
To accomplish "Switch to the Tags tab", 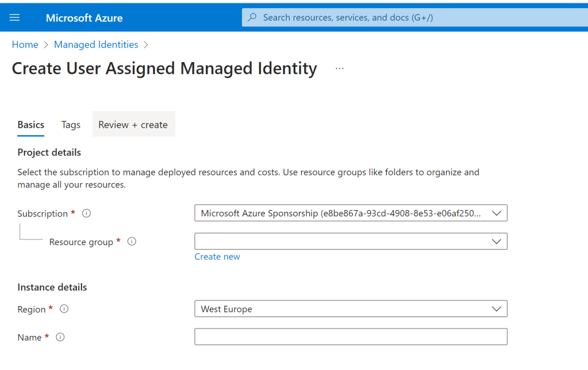I will point(71,125).
